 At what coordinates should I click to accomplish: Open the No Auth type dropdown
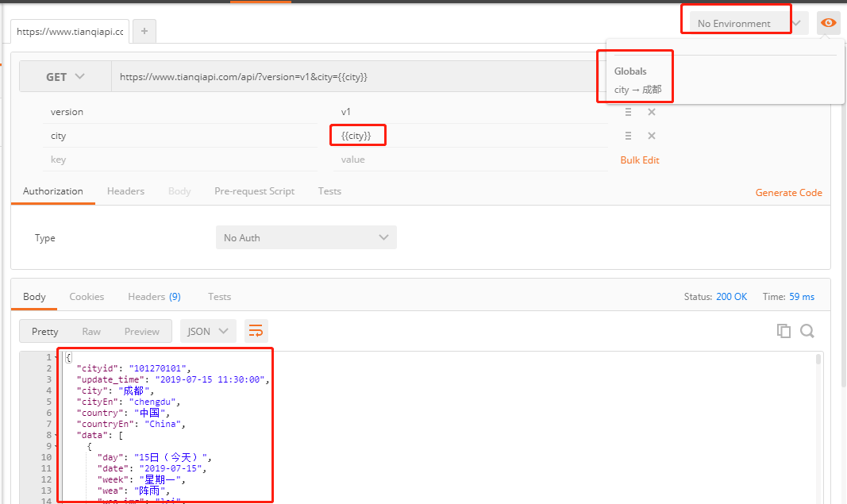(x=306, y=237)
